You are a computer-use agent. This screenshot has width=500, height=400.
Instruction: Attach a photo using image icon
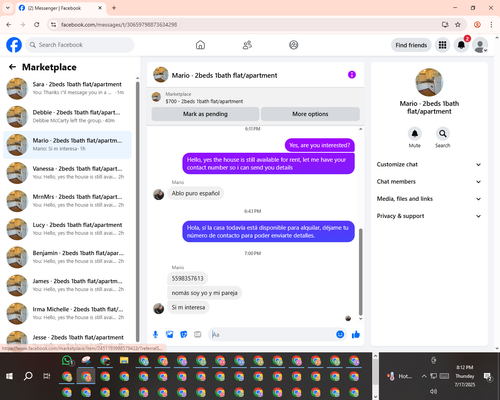(x=170, y=334)
